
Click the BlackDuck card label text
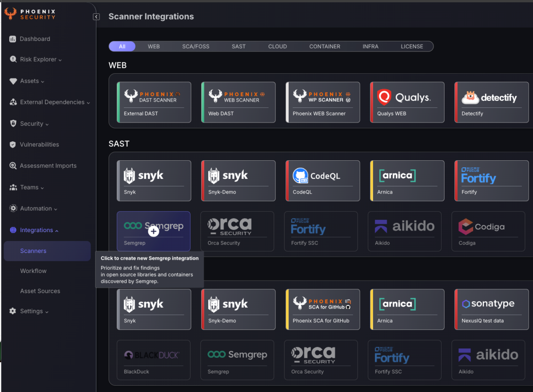tap(136, 372)
